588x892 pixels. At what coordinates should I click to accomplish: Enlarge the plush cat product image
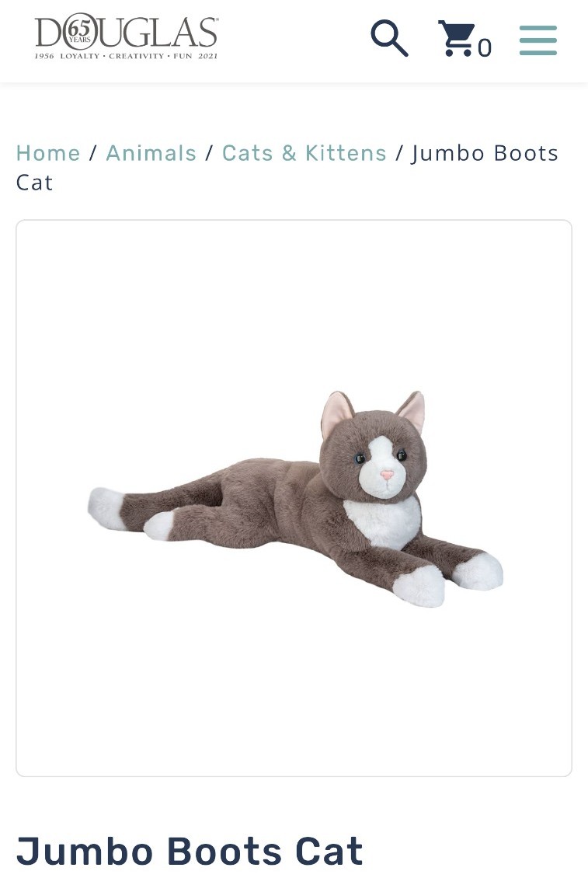296,499
